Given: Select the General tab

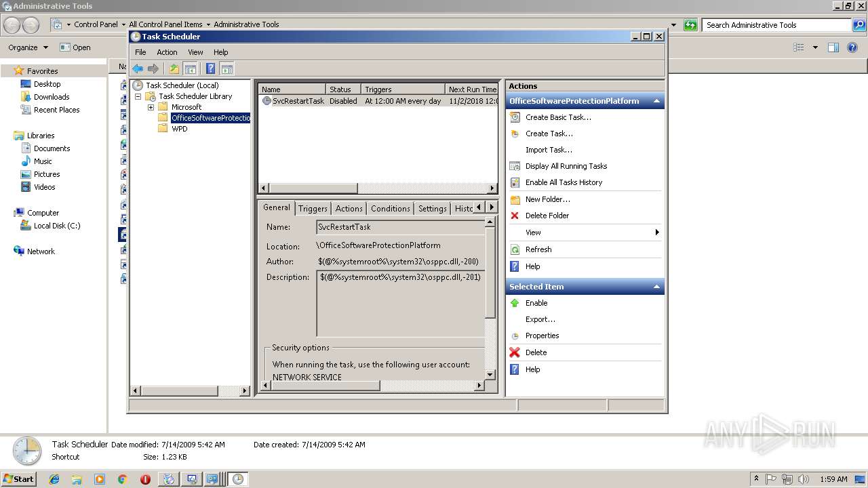Looking at the screenshot, I should (277, 207).
